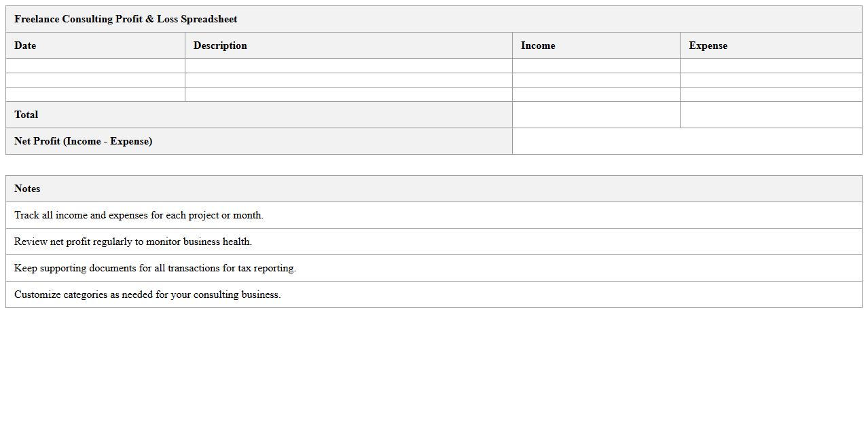Select the Net Profit value cell

pyautogui.click(x=687, y=141)
